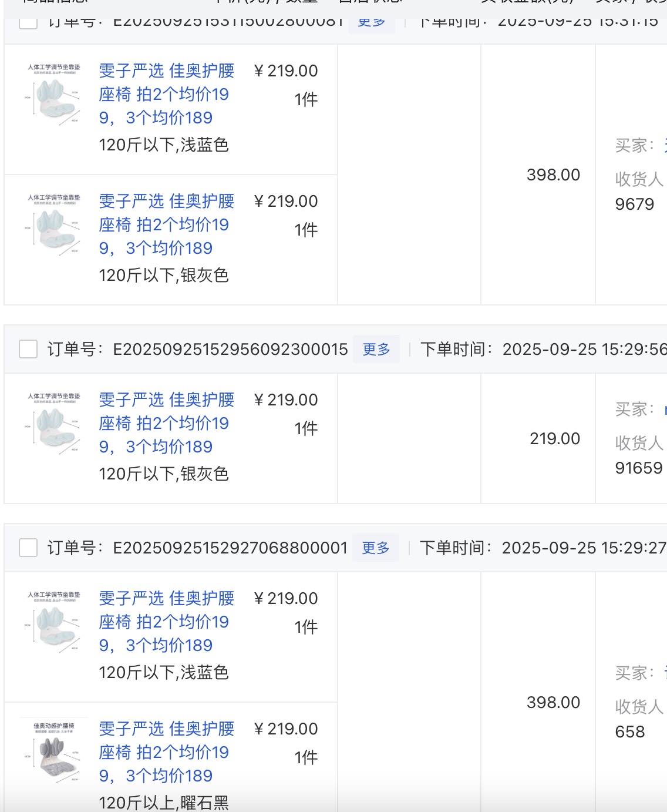Tick the checkbox for order E2025092515295609230015
667x812 pixels.
point(28,349)
